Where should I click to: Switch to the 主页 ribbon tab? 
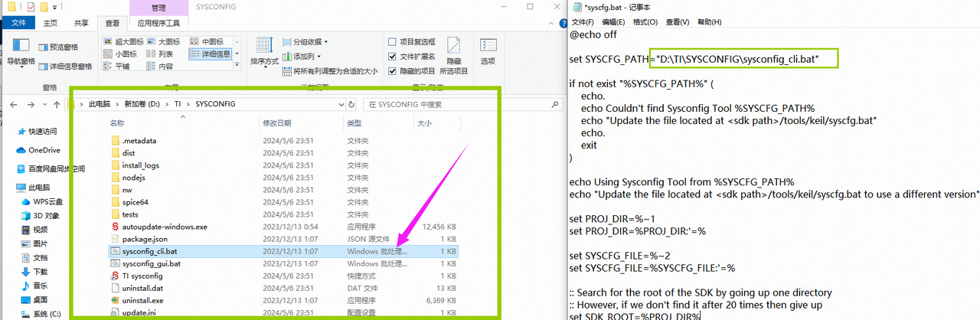[51, 24]
